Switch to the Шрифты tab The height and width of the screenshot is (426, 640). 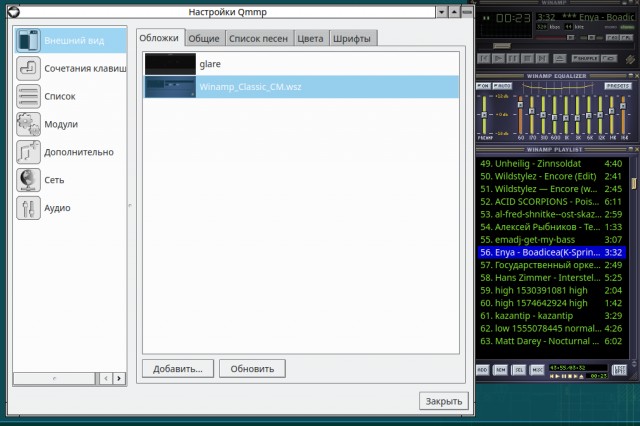tap(352, 39)
